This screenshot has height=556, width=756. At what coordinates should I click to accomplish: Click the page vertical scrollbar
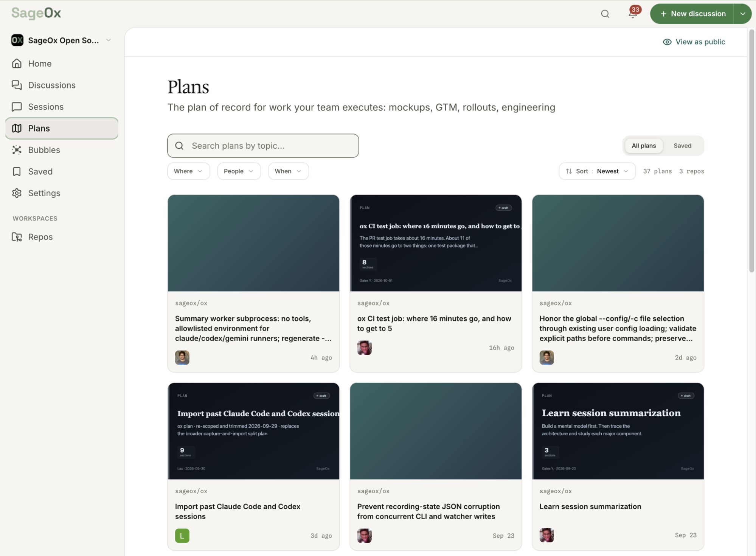point(751,151)
